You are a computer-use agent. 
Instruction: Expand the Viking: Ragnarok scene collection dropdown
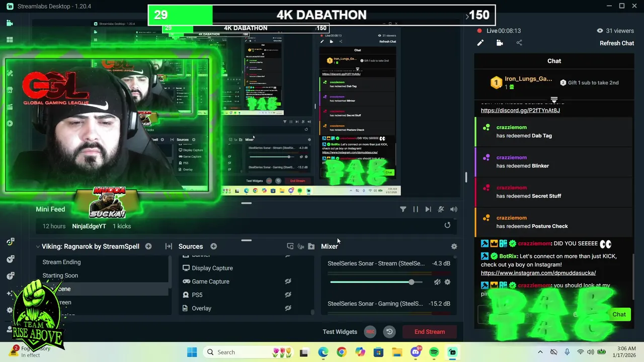[x=38, y=246]
